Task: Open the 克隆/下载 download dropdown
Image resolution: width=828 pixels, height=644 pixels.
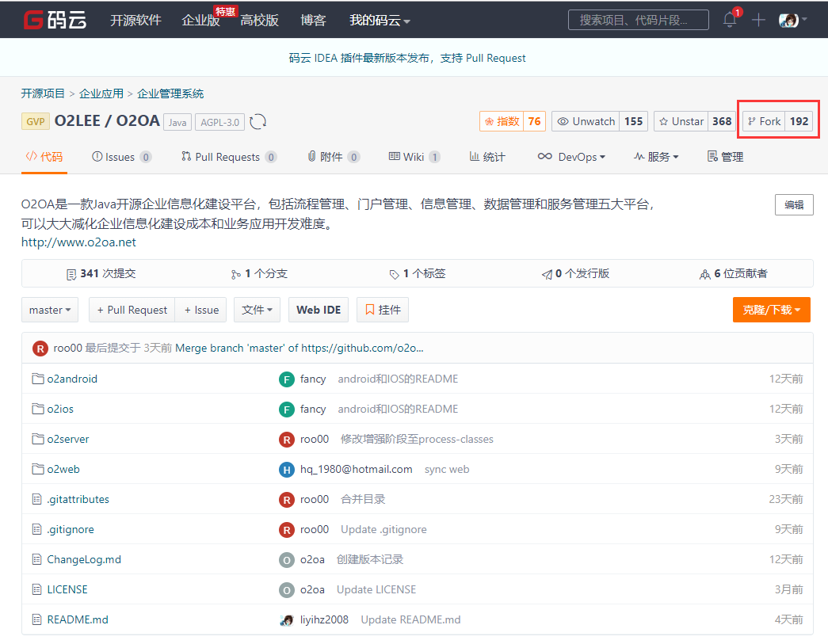Action: click(770, 309)
